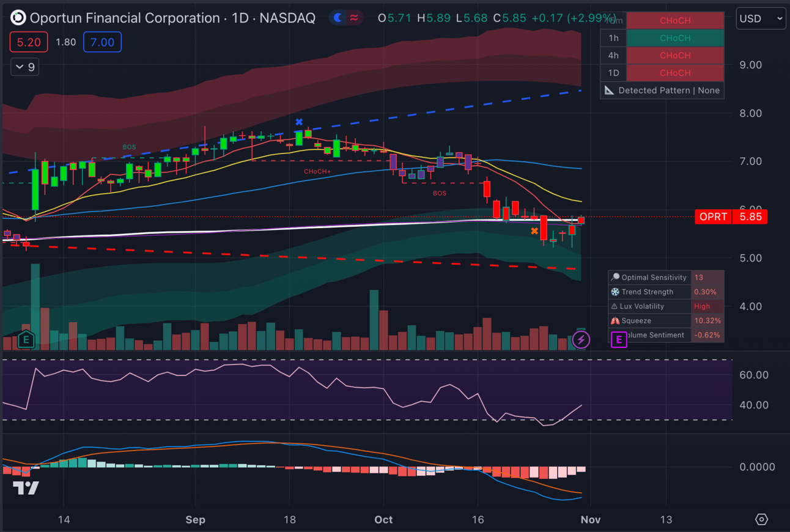This screenshot has height=532, width=790.
Task: Click the 13 date label on time axis
Action: pos(666,520)
